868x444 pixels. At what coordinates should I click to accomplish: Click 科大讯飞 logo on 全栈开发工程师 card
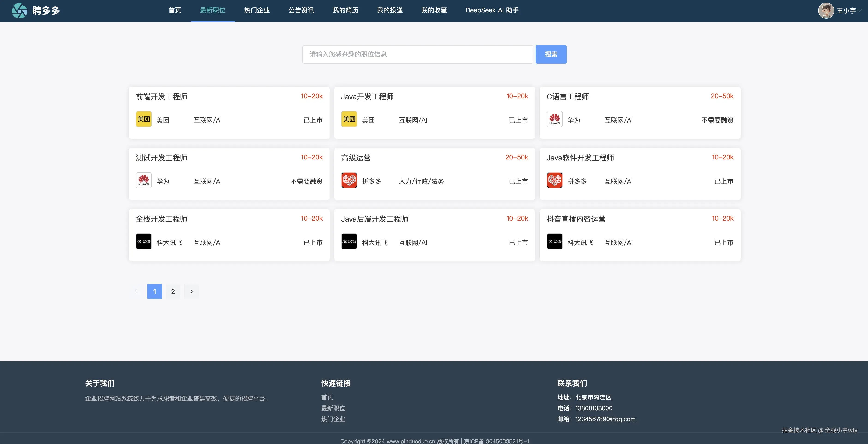coord(144,241)
